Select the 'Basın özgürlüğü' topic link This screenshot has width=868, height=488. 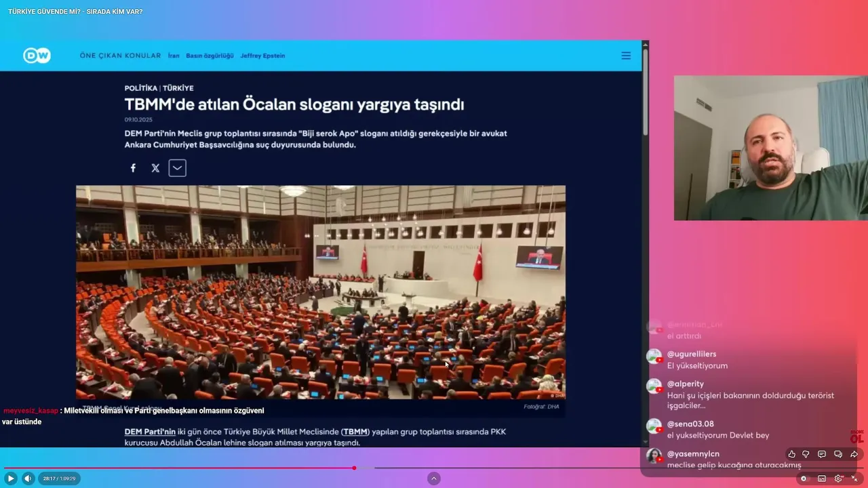(210, 56)
